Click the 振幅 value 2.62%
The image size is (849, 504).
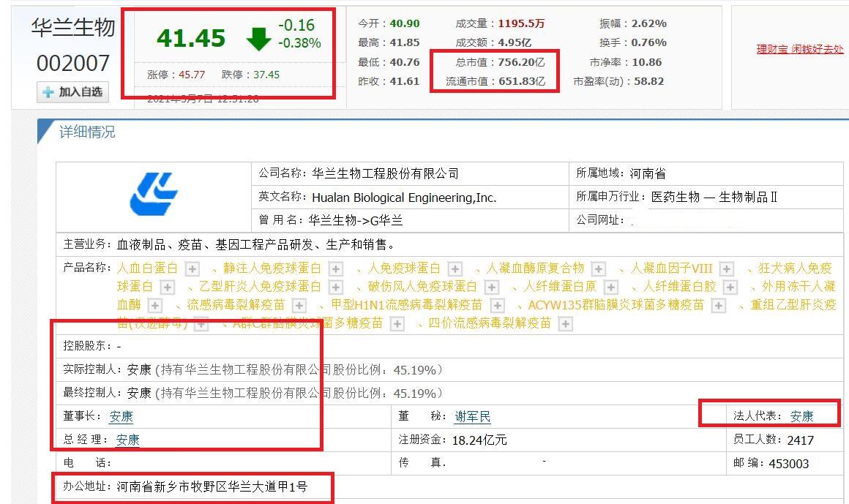pos(648,23)
